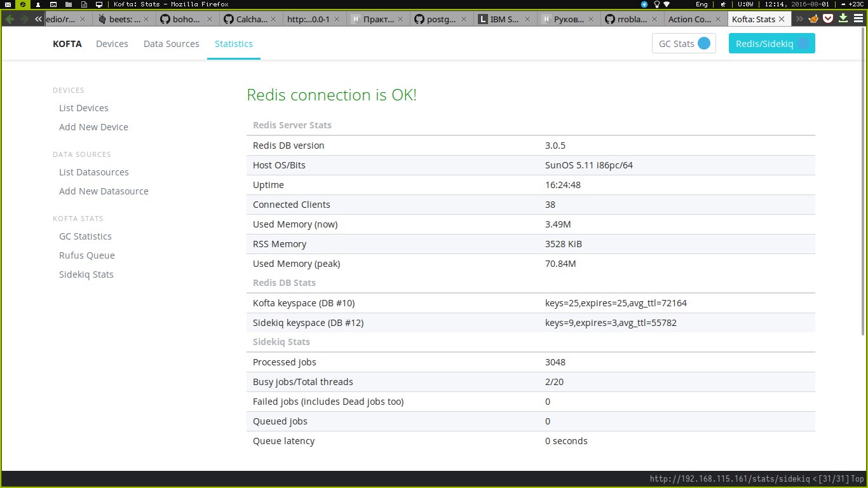
Task: Open the person/contacts workspace icon
Action: tap(38, 4)
